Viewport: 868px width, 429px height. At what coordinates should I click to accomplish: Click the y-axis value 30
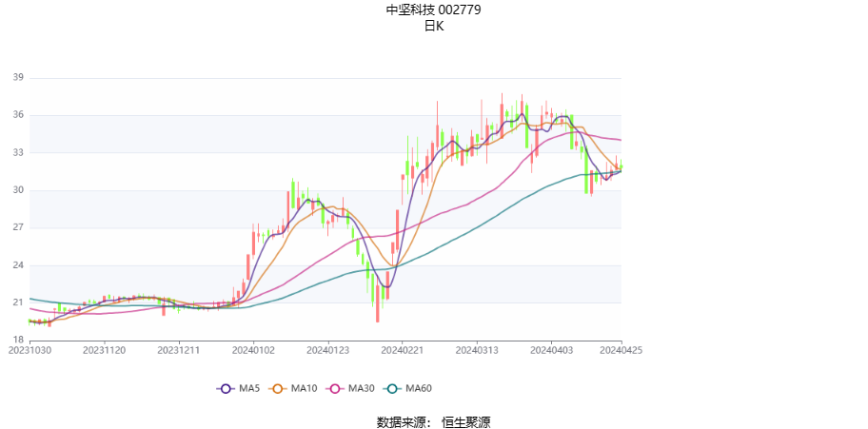click(18, 190)
